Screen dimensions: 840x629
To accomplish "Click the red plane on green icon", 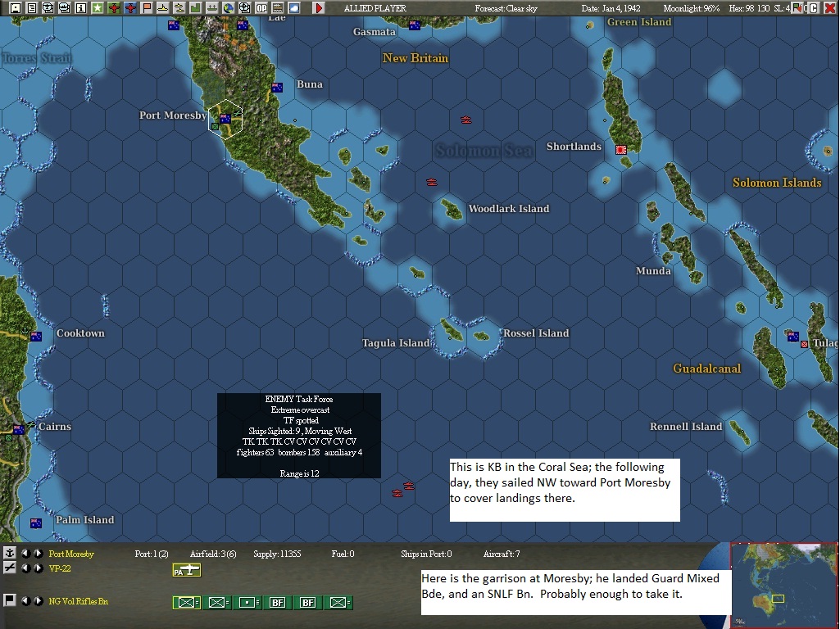I will [114, 8].
